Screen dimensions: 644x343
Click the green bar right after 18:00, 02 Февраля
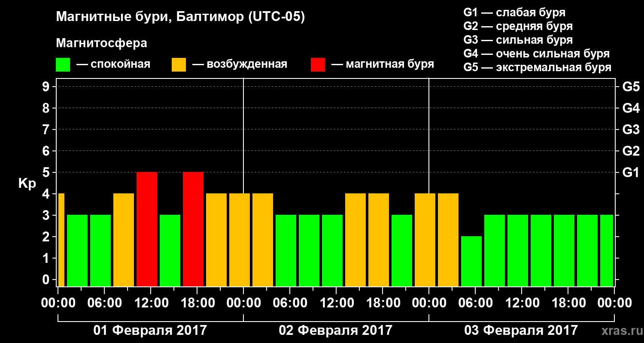402,251
